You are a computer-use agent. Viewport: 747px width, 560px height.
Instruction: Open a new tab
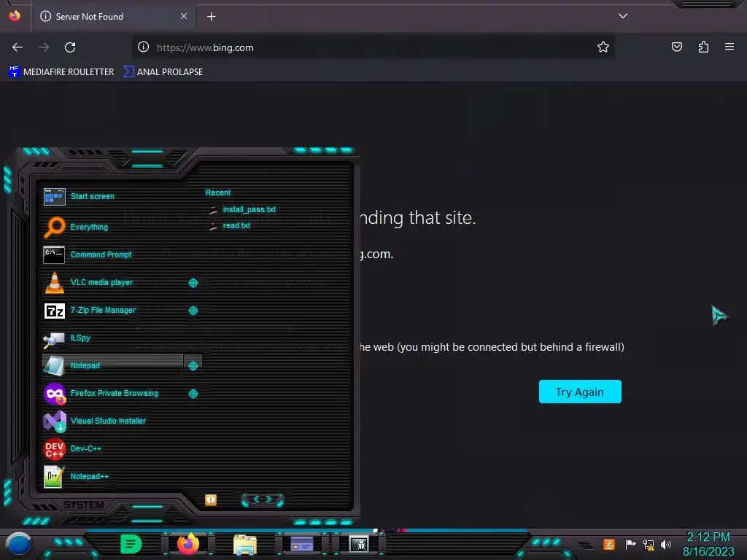click(x=211, y=17)
